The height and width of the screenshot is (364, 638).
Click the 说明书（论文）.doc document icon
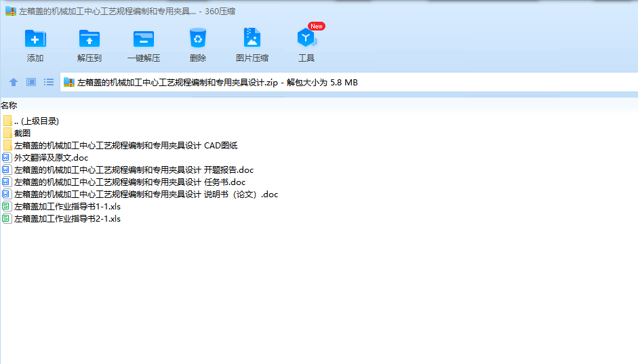click(6, 194)
